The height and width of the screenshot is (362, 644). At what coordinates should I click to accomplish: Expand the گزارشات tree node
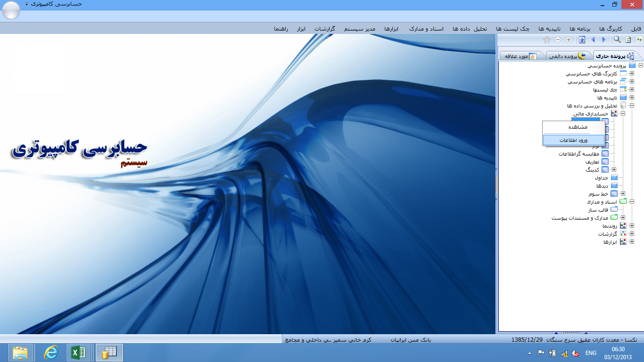coord(632,234)
